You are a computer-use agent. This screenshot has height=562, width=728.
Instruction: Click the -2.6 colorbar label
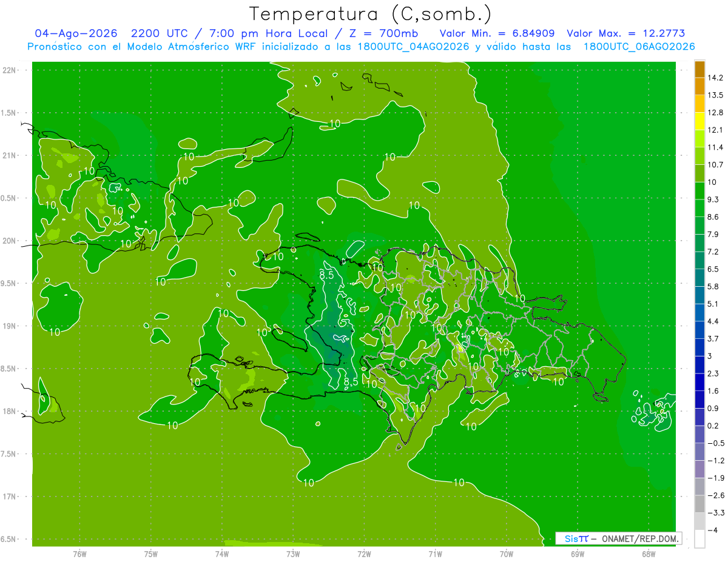[715, 496]
